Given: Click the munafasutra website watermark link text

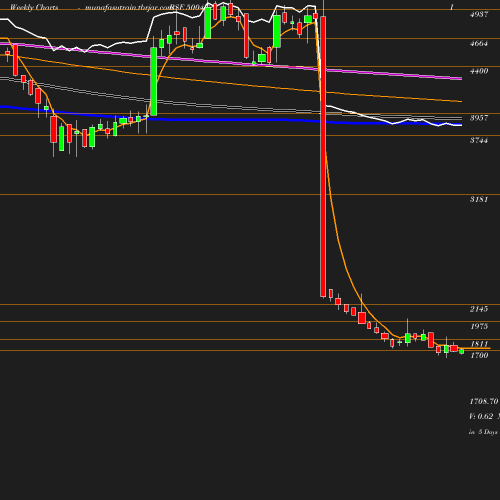Looking at the screenshot, I should [128, 7].
